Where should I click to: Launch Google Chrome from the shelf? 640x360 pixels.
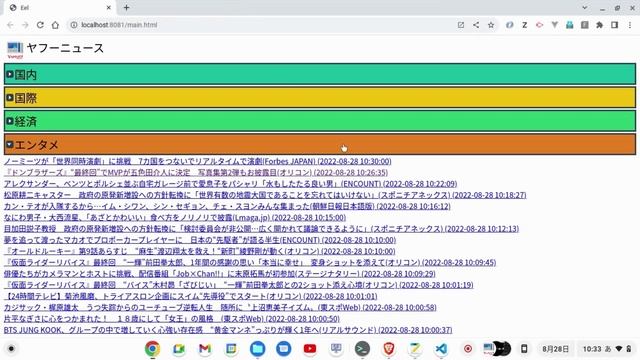point(152,349)
